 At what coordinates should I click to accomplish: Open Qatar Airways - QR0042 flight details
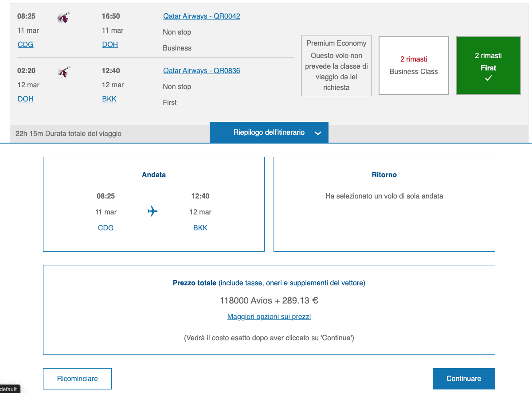[202, 16]
